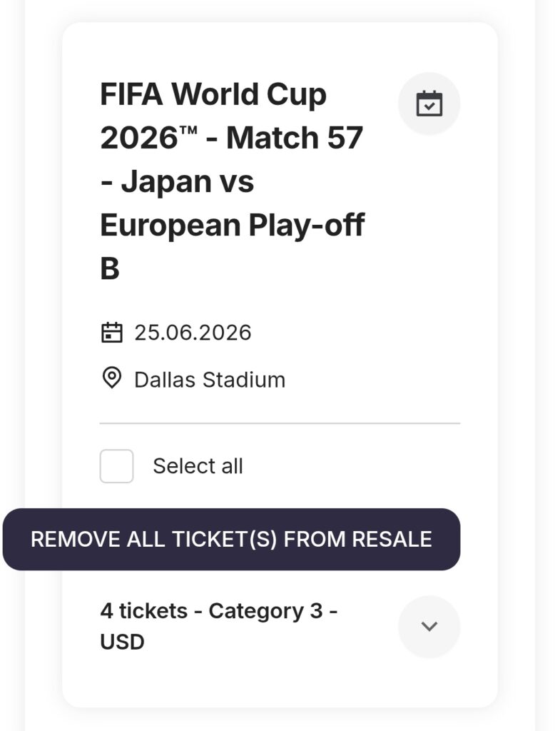The height and width of the screenshot is (731, 560).
Task: Click the Dallas Stadium venue name
Action: (210, 379)
